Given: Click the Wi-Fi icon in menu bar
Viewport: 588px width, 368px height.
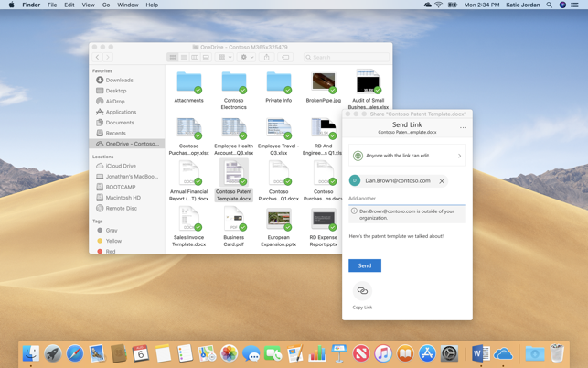Looking at the screenshot, I should click(438, 5).
